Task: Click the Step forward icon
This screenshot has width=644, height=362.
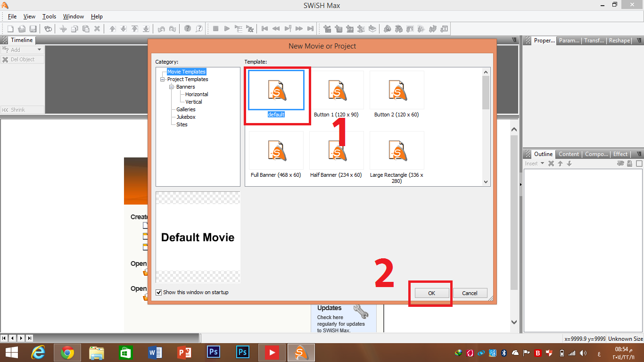Action: (299, 29)
